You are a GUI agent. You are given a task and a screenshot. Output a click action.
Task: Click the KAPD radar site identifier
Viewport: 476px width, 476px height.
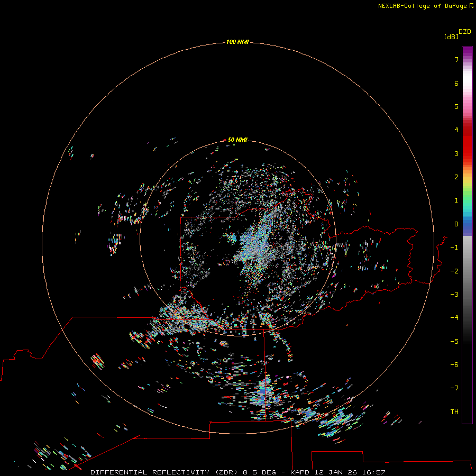point(300,472)
